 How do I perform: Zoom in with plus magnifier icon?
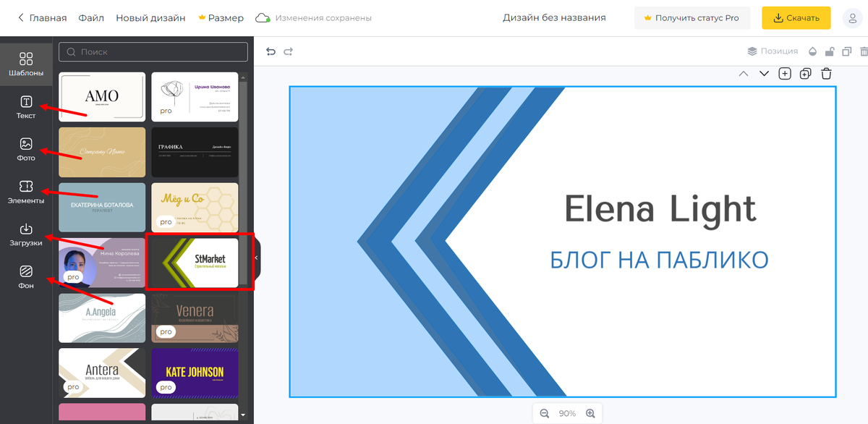point(590,413)
